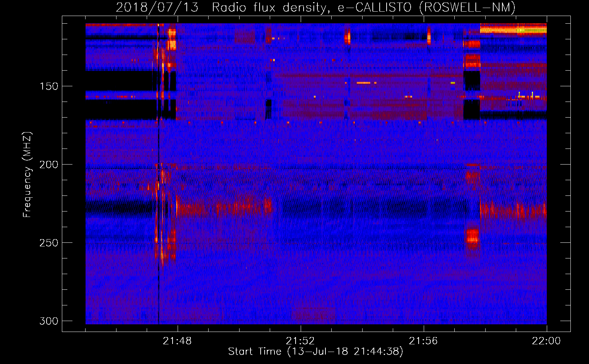Screen dimensions: 589x364
Task: Click the 22:00 time tick label
Action: [x=546, y=341]
